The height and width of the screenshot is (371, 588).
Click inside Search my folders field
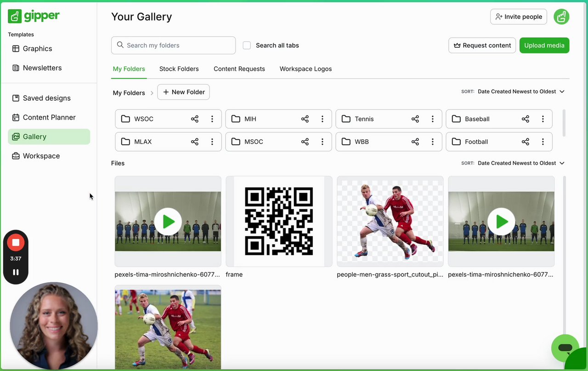pos(173,46)
